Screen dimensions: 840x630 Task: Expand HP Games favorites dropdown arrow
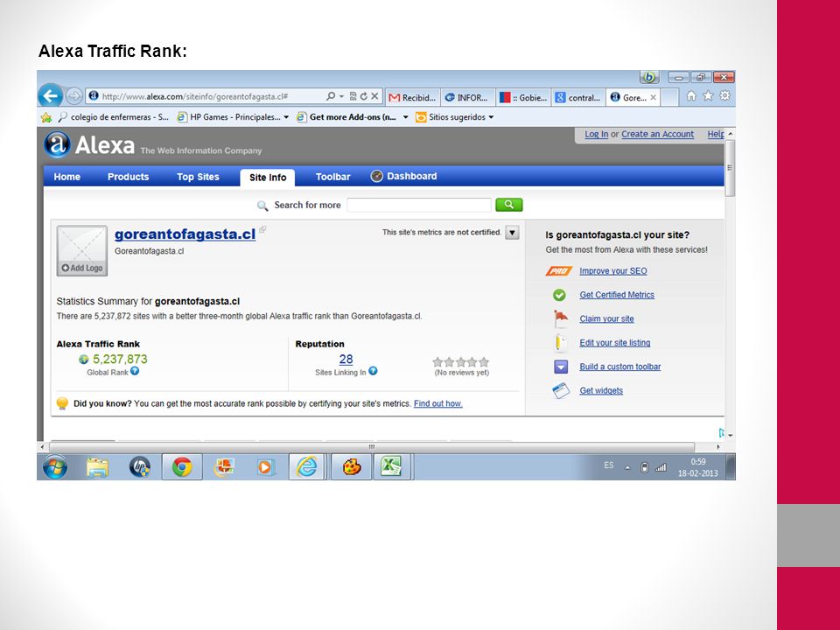click(286, 117)
